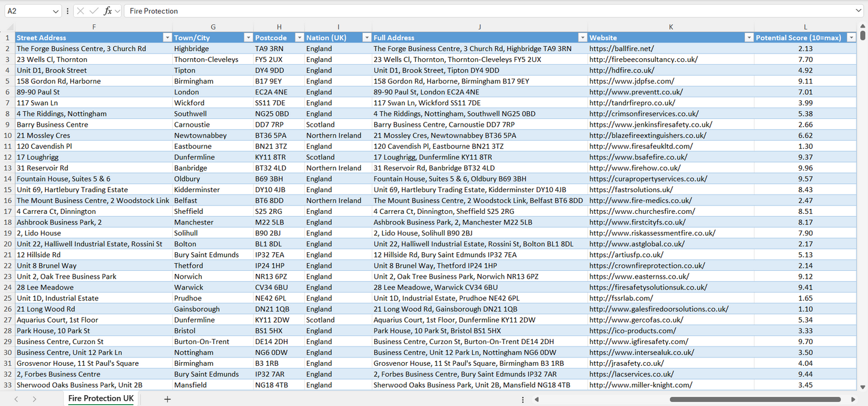Click the right sheet navigation arrow
The height and width of the screenshot is (406, 868).
point(34,398)
